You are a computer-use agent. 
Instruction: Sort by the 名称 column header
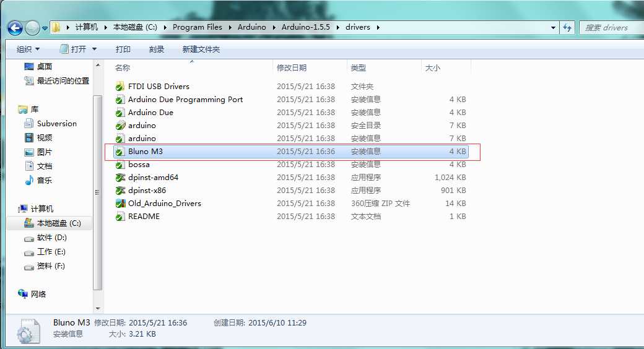[123, 67]
